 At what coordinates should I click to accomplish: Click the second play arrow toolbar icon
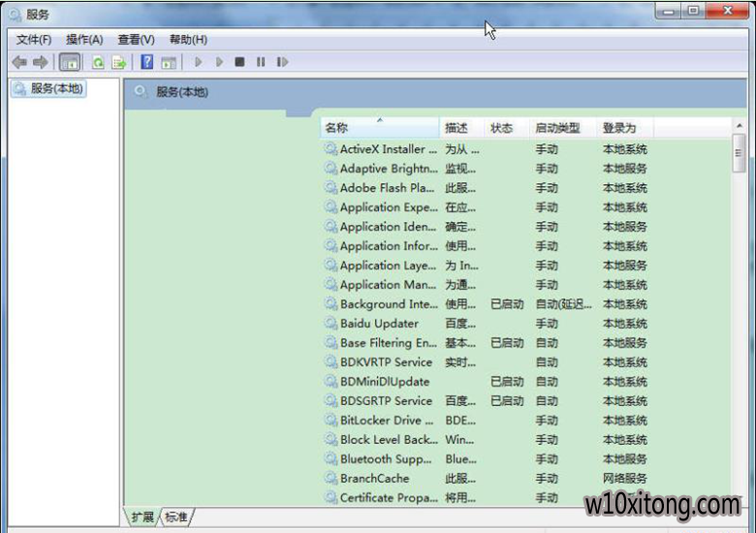coord(219,62)
